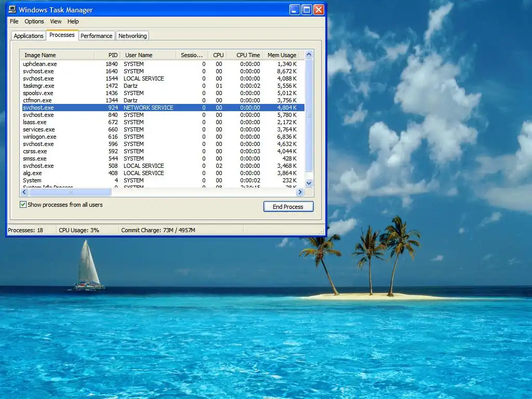Select the System process row
Image resolution: width=532 pixels, height=399 pixels.
click(162, 180)
